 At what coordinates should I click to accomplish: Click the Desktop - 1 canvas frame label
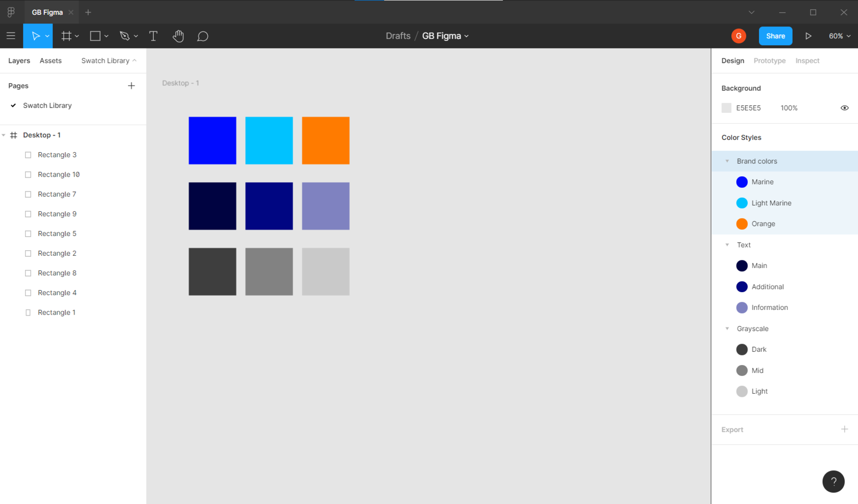(x=180, y=83)
